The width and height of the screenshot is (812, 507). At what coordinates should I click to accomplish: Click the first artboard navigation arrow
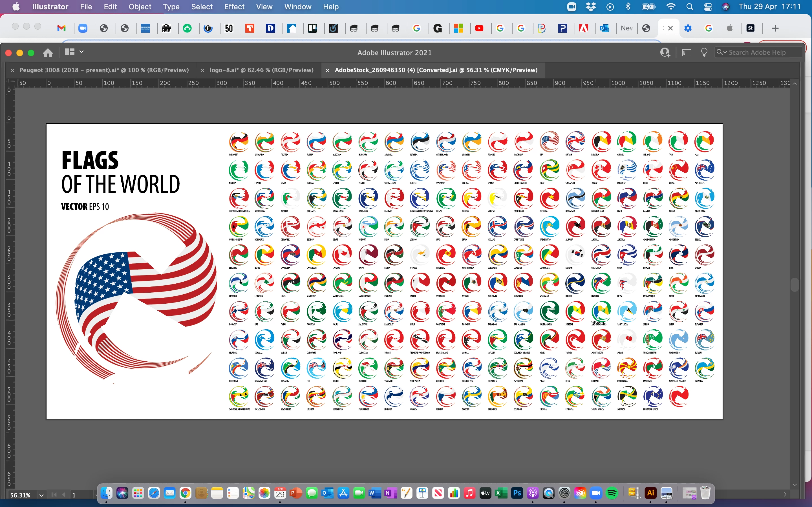pyautogui.click(x=54, y=495)
